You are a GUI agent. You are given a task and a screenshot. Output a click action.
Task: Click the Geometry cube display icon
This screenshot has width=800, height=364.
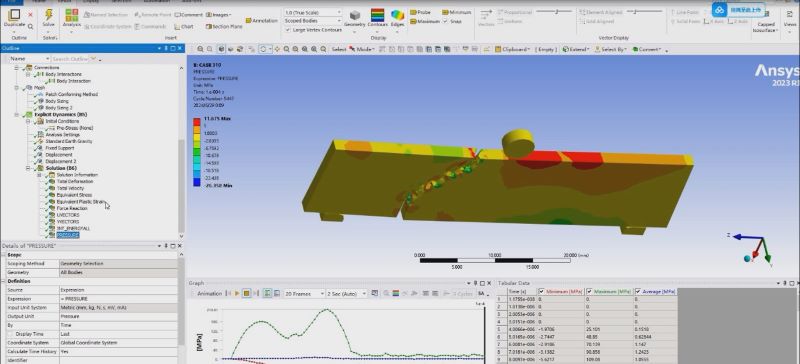(355, 15)
